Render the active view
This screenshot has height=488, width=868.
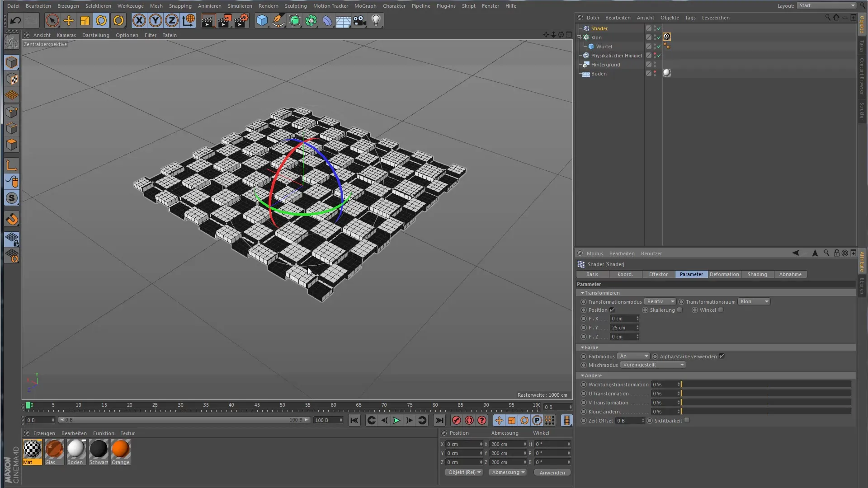[208, 20]
